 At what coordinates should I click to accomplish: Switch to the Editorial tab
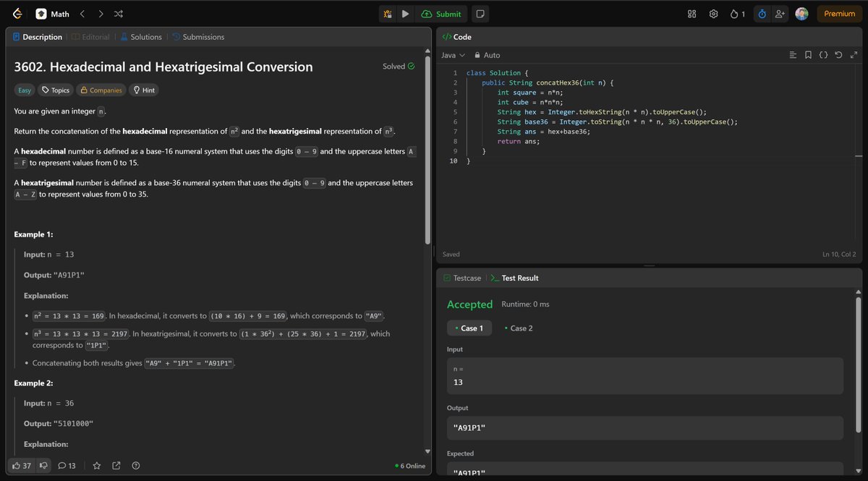coord(90,37)
